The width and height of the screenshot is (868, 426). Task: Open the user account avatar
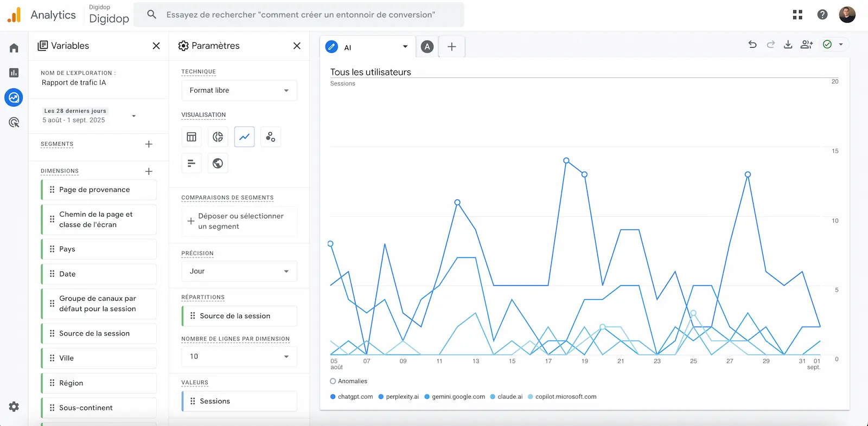coord(847,15)
